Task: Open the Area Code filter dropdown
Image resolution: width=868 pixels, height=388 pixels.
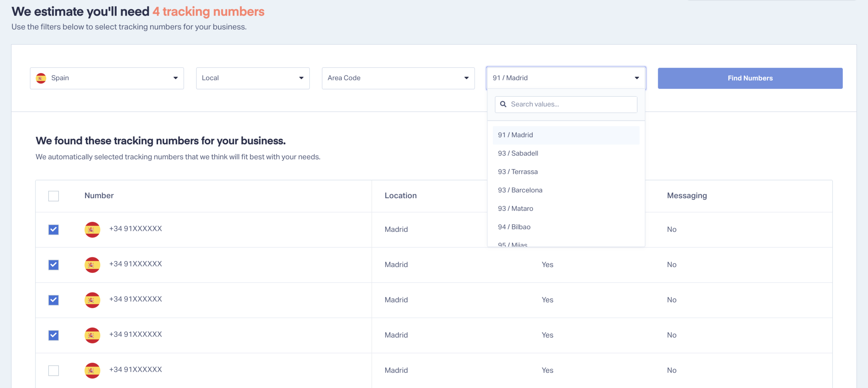Action: click(398, 78)
